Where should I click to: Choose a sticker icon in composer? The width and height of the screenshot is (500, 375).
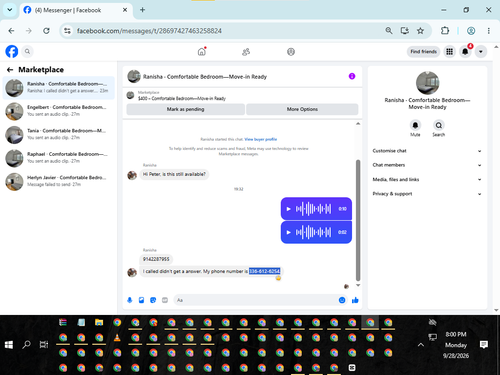point(153,300)
